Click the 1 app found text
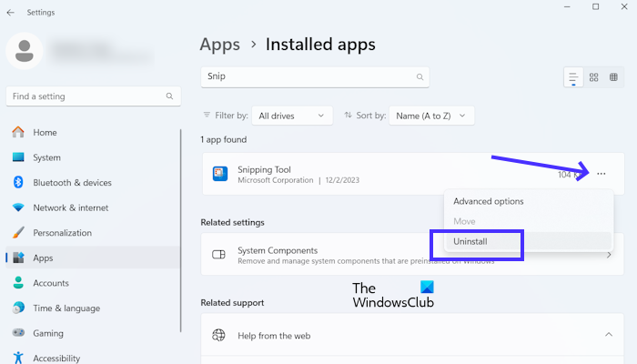637x364 pixels. pos(224,140)
